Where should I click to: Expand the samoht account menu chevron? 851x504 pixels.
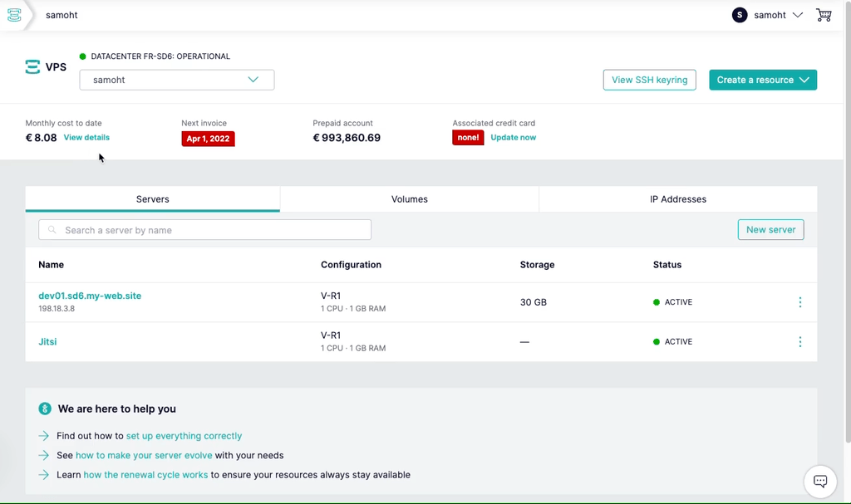click(797, 15)
